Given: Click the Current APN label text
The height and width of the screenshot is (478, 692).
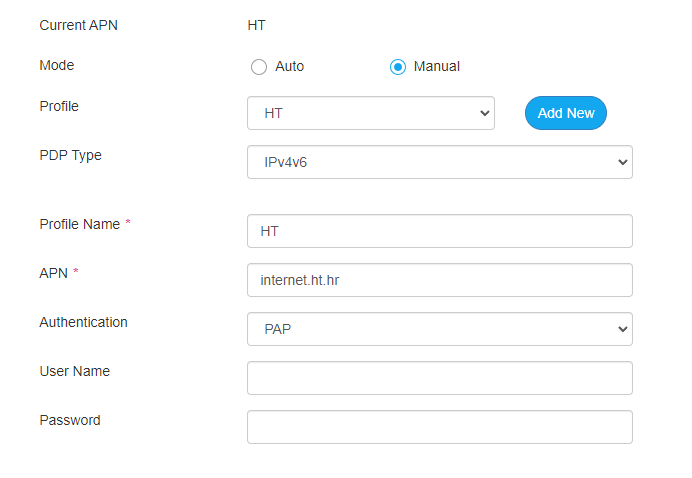Looking at the screenshot, I should [x=78, y=25].
